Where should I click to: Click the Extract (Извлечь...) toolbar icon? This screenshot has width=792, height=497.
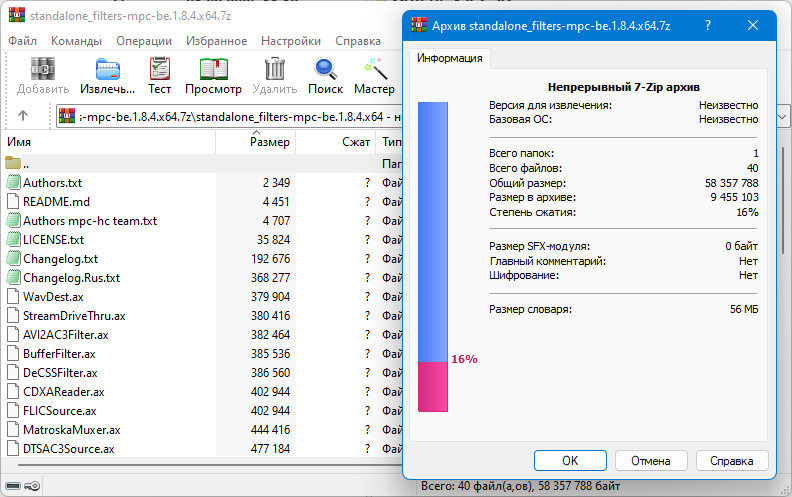tap(108, 69)
